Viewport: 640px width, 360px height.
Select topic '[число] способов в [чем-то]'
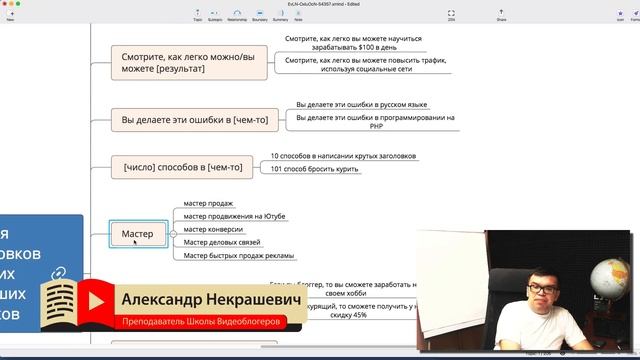pyautogui.click(x=182, y=167)
